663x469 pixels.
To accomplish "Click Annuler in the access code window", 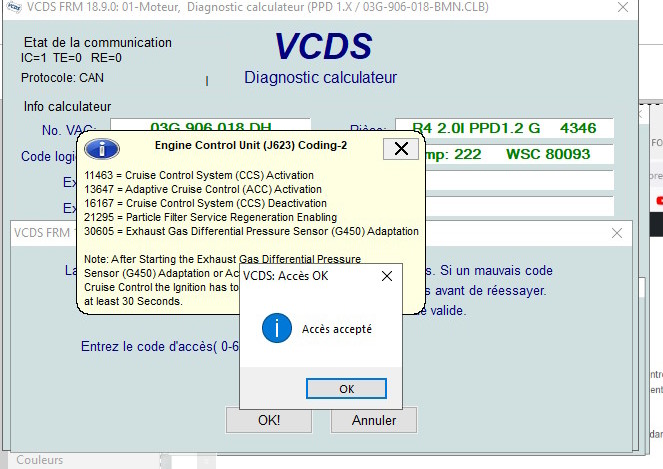I will click(374, 420).
